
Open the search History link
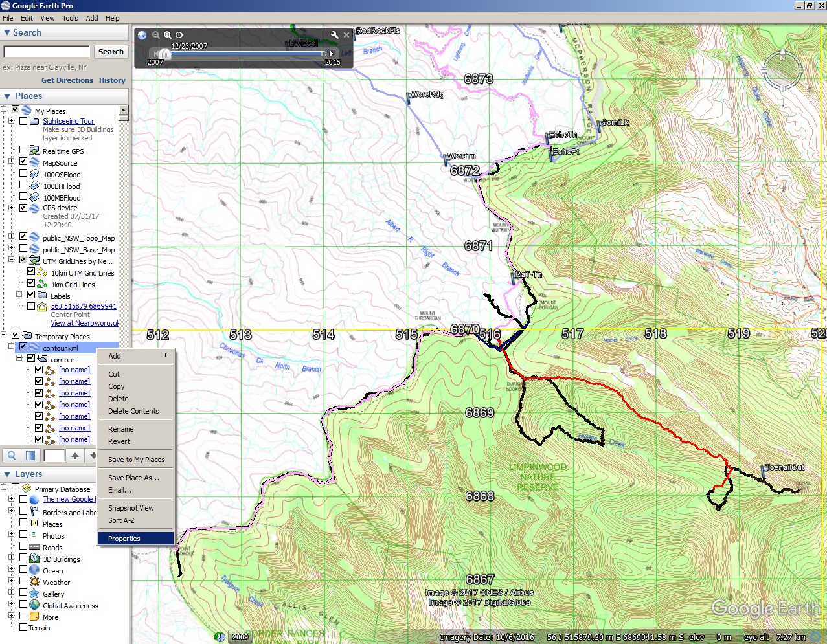(x=112, y=80)
